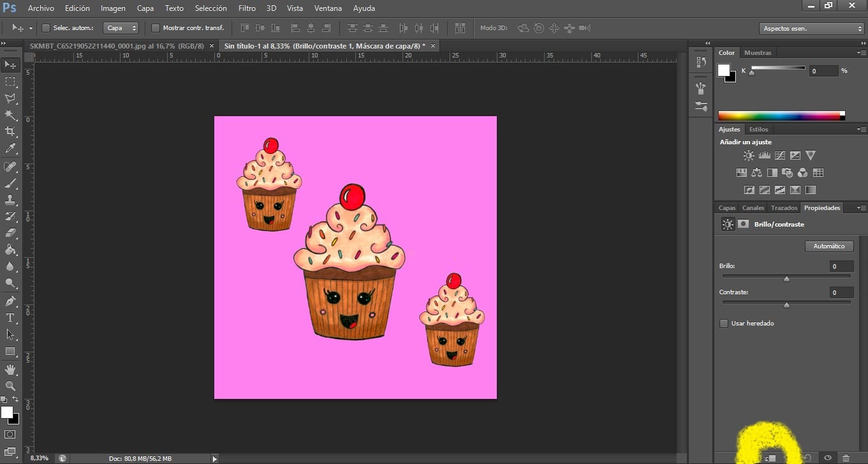Toggle adjustment layer visibility eye

827,458
